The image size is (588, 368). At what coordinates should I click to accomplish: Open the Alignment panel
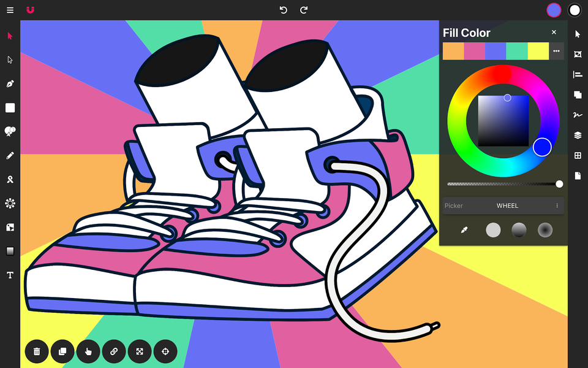pyautogui.click(x=577, y=74)
